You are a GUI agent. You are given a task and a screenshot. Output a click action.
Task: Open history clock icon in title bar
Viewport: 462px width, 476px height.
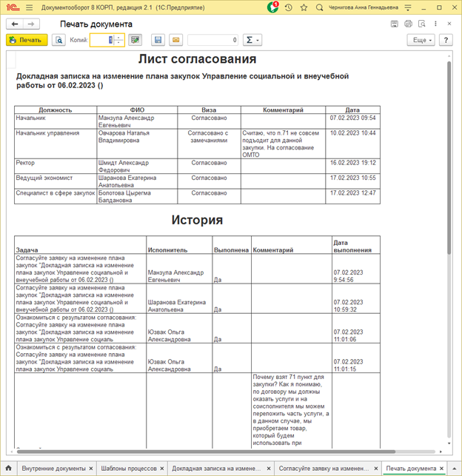coord(288,7)
